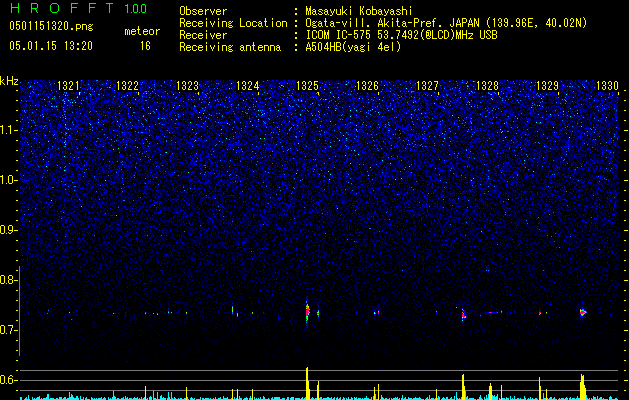Click the Receiving antenna label
The height and width of the screenshot is (400, 629).
click(230, 47)
